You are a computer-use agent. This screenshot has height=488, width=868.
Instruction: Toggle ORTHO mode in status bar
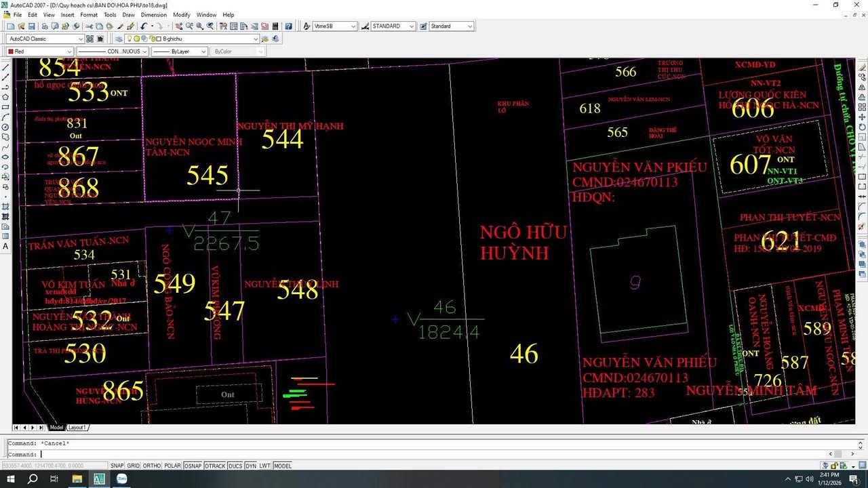[x=152, y=466]
